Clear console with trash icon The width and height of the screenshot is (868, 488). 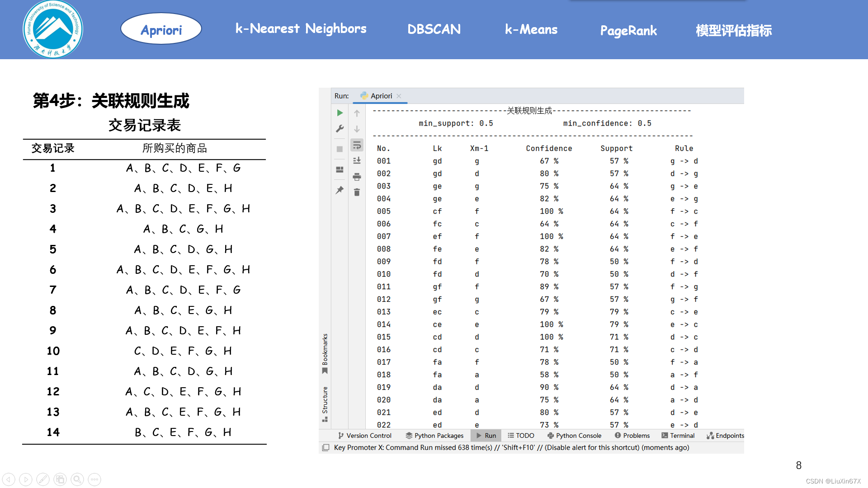[357, 192]
